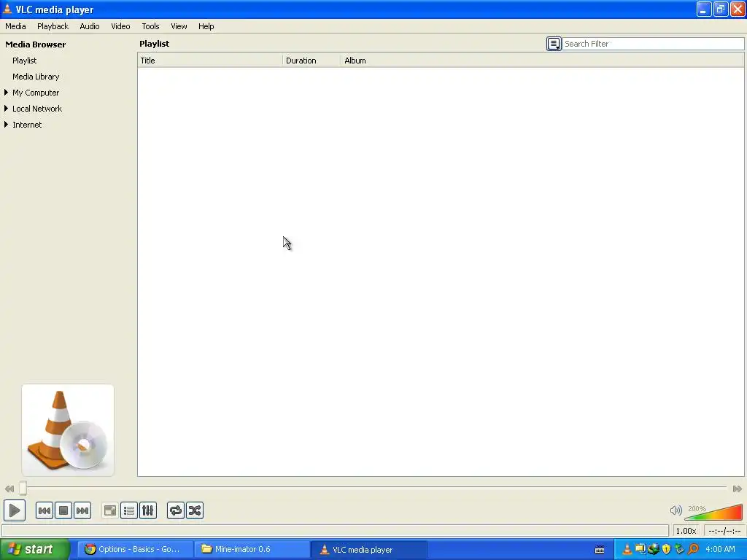Image resolution: width=747 pixels, height=560 pixels.
Task: Open the View menu
Action: coord(179,26)
